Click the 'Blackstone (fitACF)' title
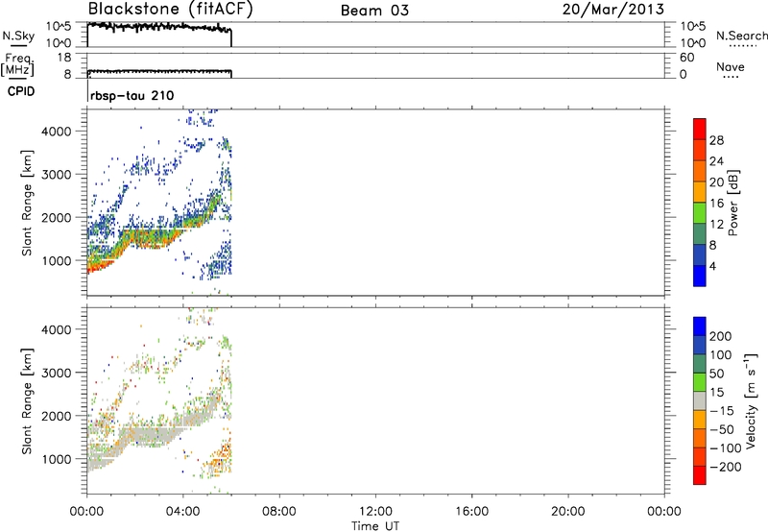The image size is (768, 532). pyautogui.click(x=171, y=9)
